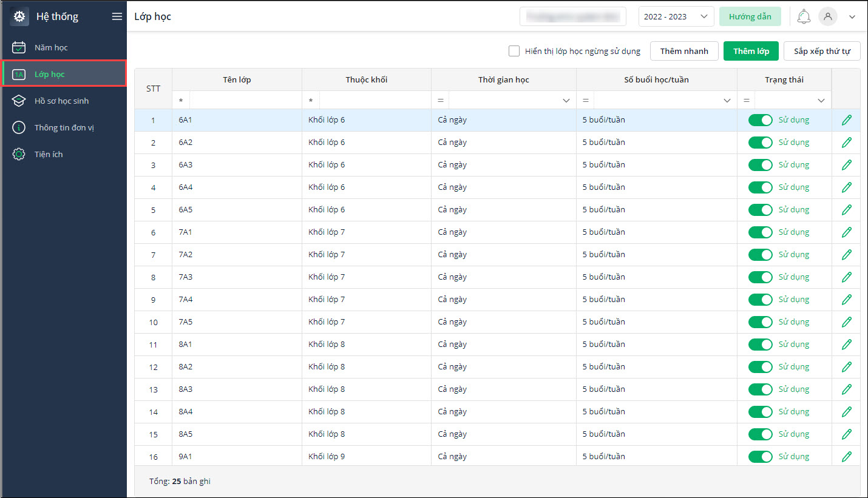Edit class 7A1 with pencil icon
This screenshot has height=498, width=868.
pyautogui.click(x=847, y=232)
